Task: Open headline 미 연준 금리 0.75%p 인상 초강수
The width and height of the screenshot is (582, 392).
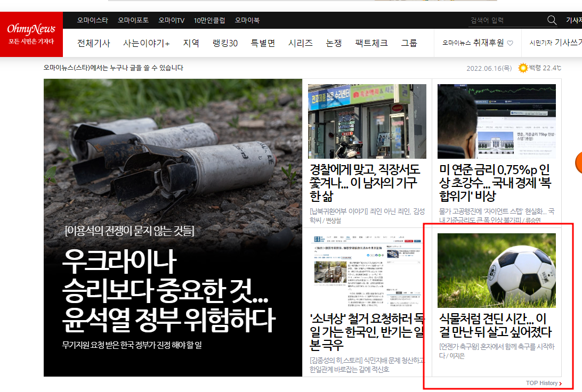Action: tap(495, 183)
